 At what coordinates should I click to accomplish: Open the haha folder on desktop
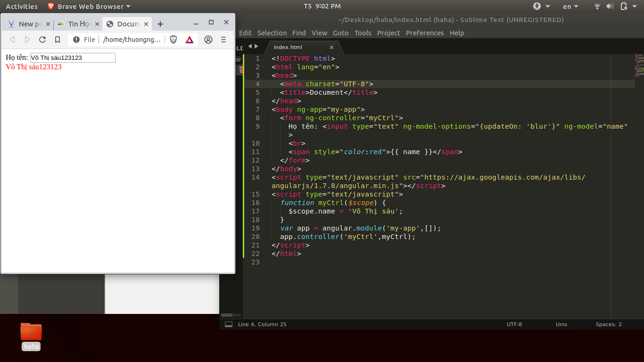tap(31, 332)
